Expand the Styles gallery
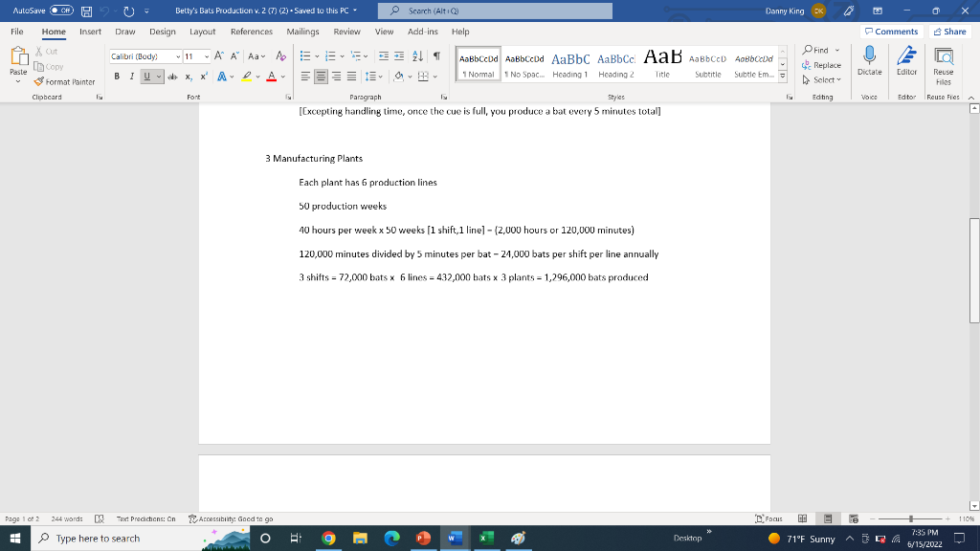Viewport: 980px width, 551px height. 783,77
